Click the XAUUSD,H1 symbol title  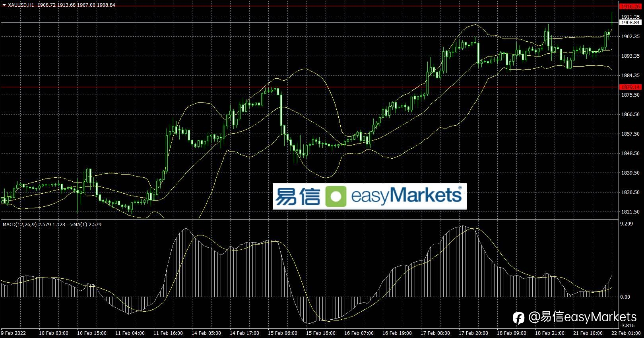coord(21,5)
